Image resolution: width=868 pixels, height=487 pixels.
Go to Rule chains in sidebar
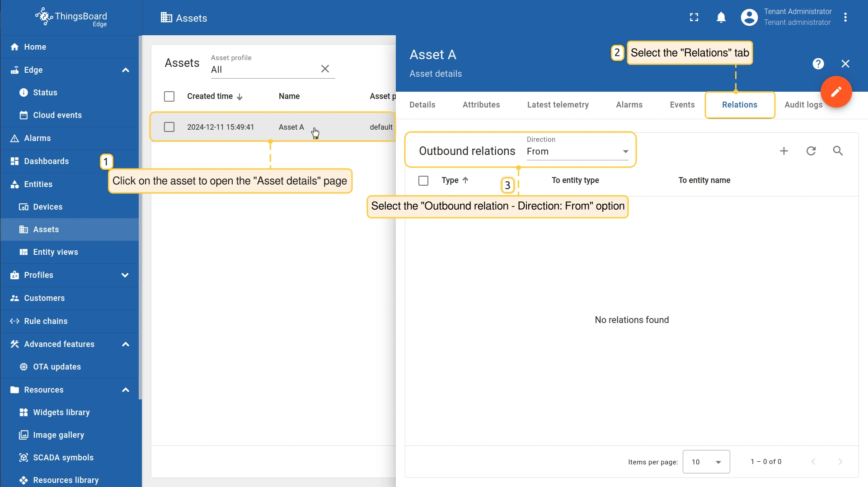pyautogui.click(x=46, y=321)
